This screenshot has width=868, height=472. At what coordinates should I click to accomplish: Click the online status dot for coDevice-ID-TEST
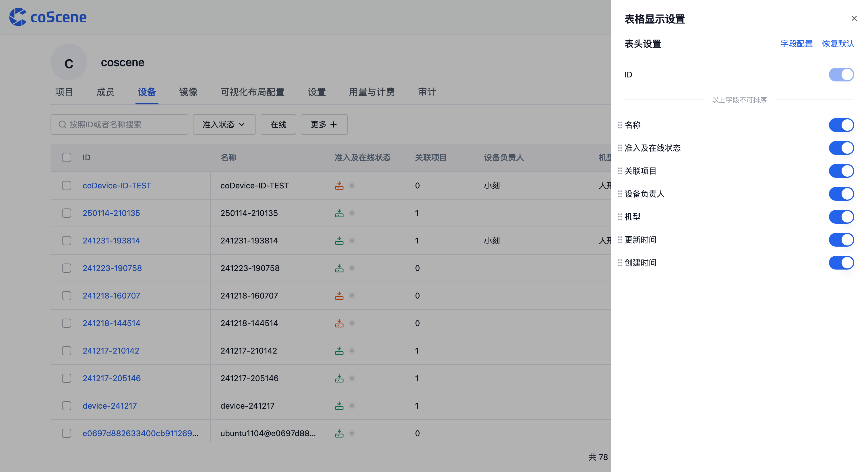coord(352,186)
